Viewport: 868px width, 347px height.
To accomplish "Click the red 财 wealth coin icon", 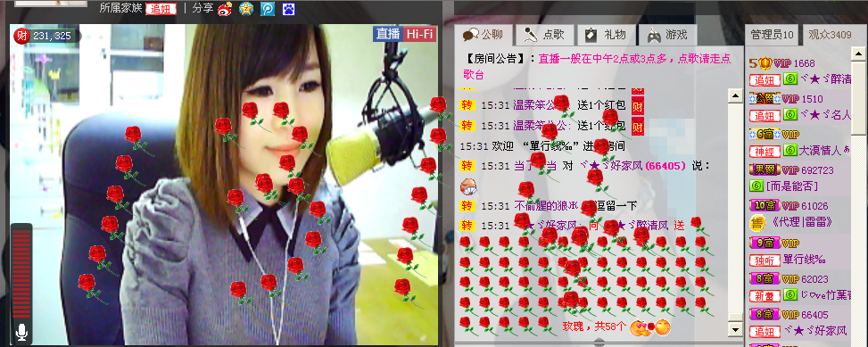I will pyautogui.click(x=21, y=36).
